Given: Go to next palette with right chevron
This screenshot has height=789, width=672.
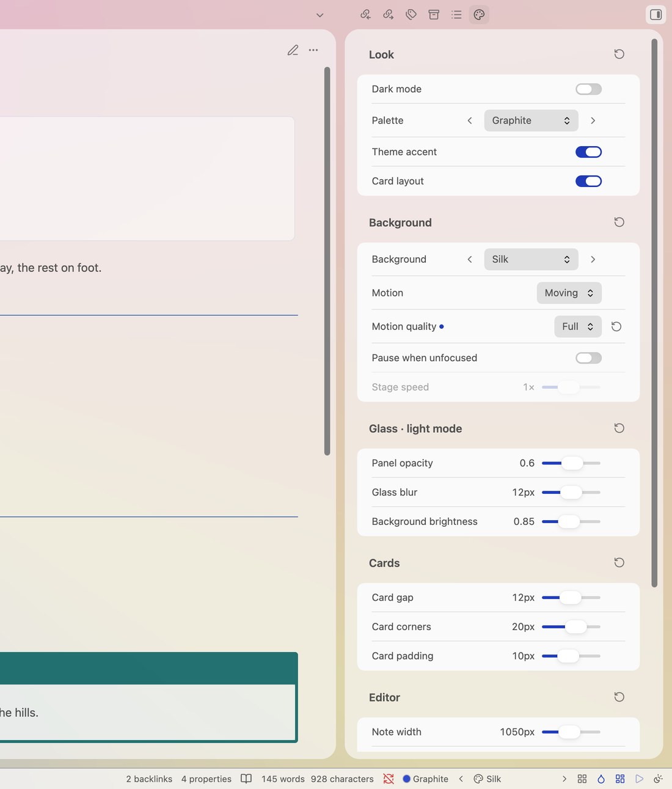Looking at the screenshot, I should 593,120.
